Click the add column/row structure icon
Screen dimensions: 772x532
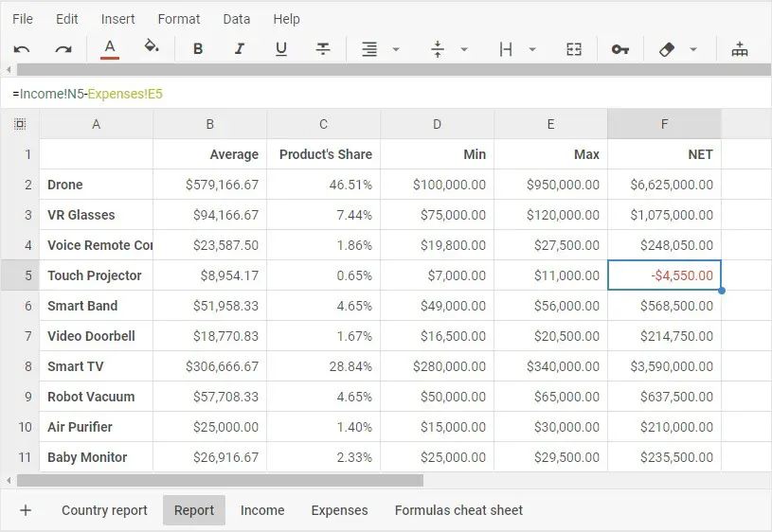click(x=740, y=49)
